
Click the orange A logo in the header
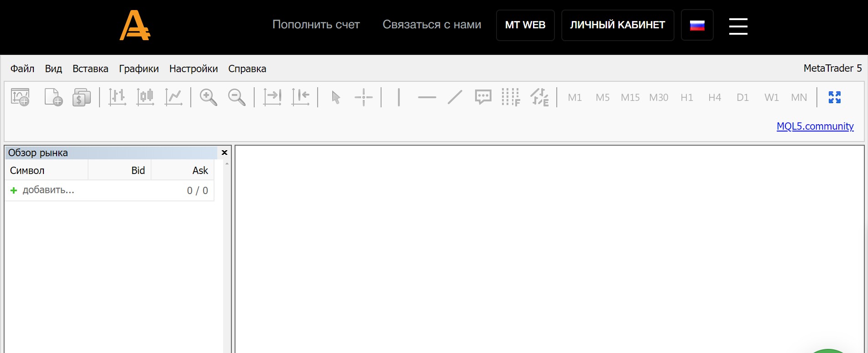click(135, 26)
